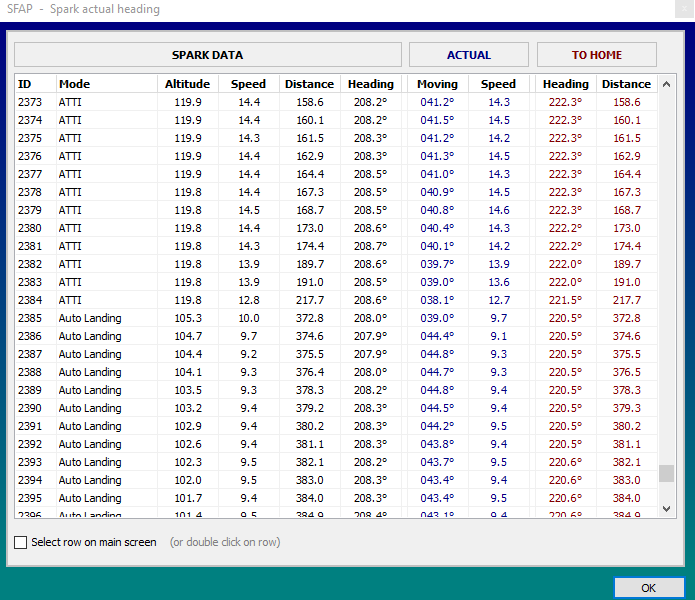Click the vertical scrollbar thumb
The height and width of the screenshot is (600, 695).
click(x=667, y=473)
